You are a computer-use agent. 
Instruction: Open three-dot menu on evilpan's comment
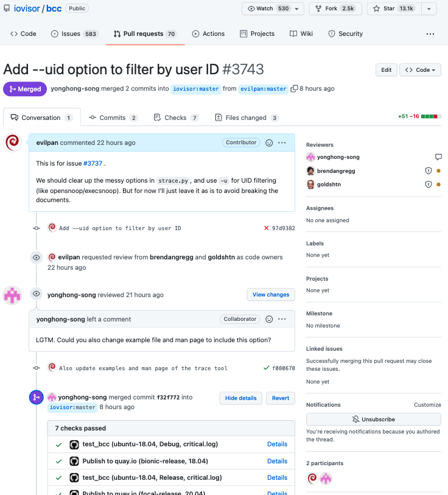point(282,142)
